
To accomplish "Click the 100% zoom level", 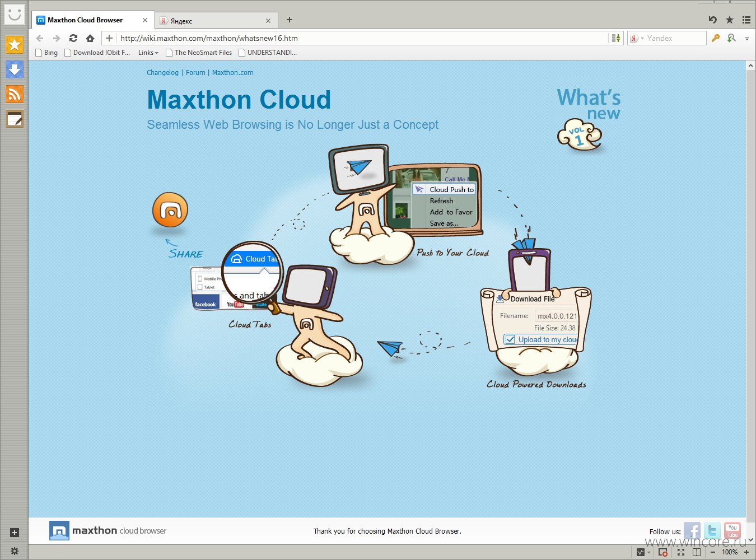I will [x=730, y=552].
